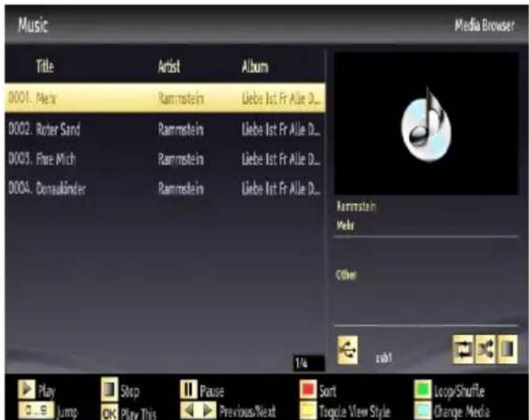
Task: Select track 0003 Fhre Mich
Action: pyautogui.click(x=165, y=159)
